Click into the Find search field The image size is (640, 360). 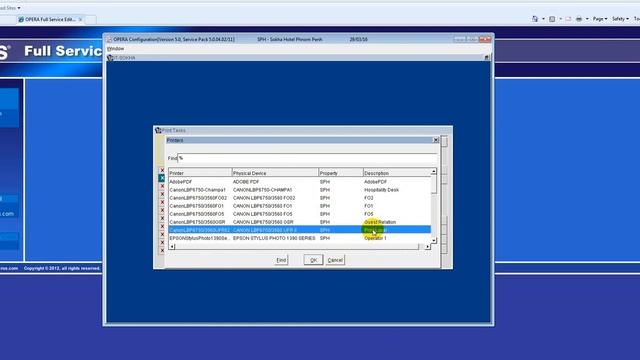pyautogui.click(x=307, y=158)
